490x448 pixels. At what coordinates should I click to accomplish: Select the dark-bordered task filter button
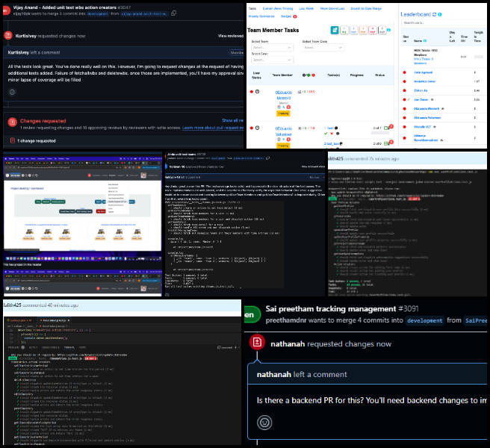coord(382,31)
